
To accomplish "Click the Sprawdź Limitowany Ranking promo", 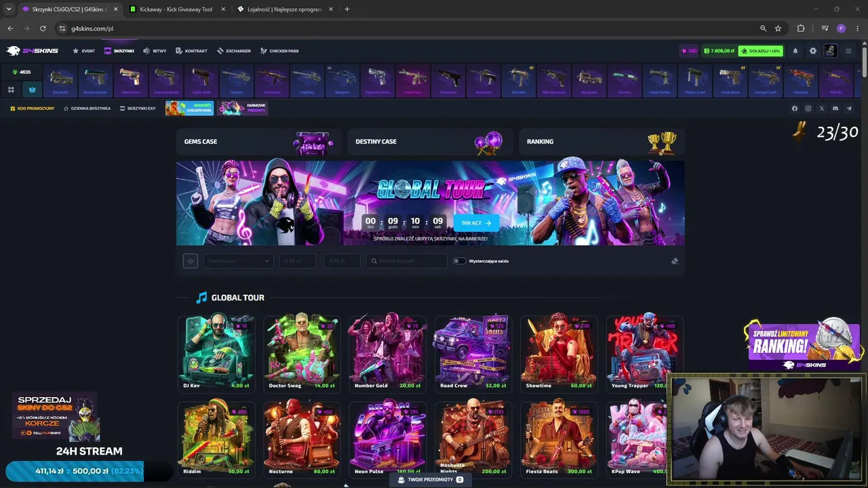I will 803,344.
